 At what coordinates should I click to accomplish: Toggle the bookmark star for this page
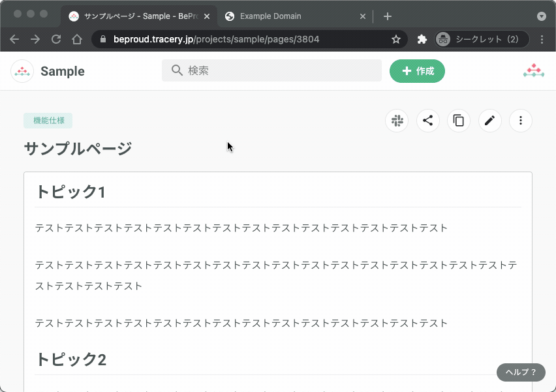(395, 39)
